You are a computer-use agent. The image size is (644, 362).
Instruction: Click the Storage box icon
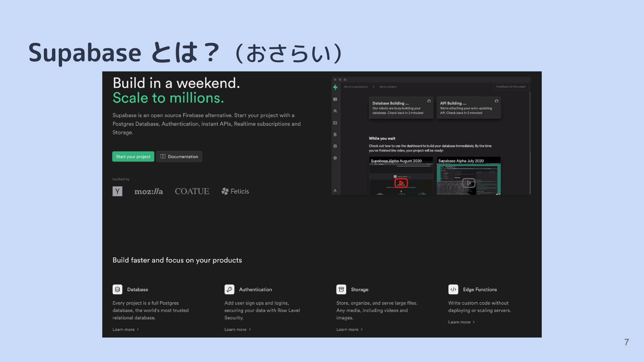[x=341, y=289]
